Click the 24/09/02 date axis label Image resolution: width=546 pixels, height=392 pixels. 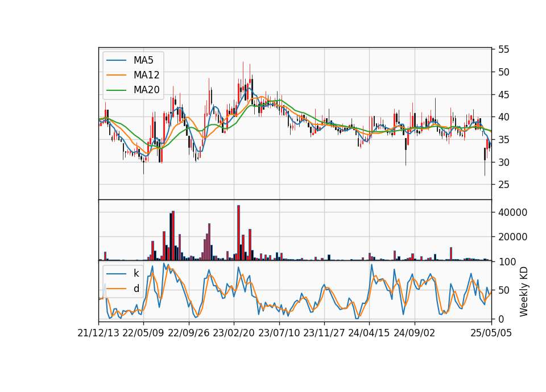point(415,333)
